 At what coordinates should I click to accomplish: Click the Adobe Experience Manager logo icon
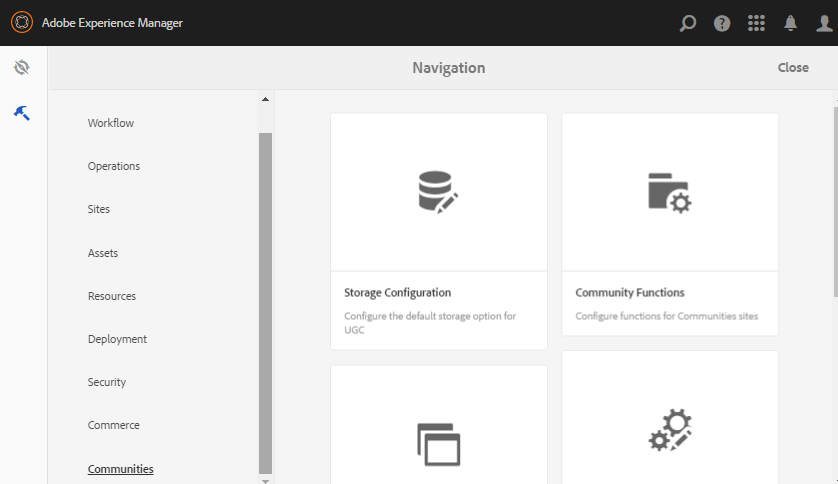pyautogui.click(x=22, y=22)
